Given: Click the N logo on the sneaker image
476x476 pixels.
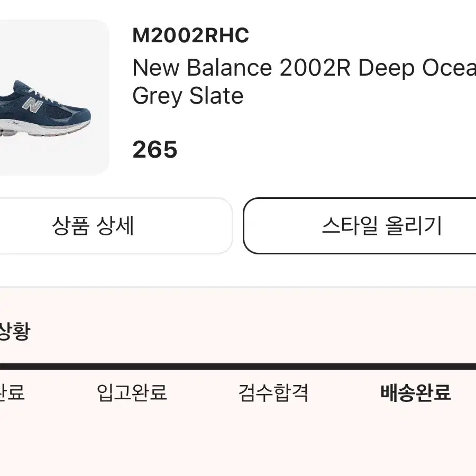Looking at the screenshot, I should (x=32, y=105).
